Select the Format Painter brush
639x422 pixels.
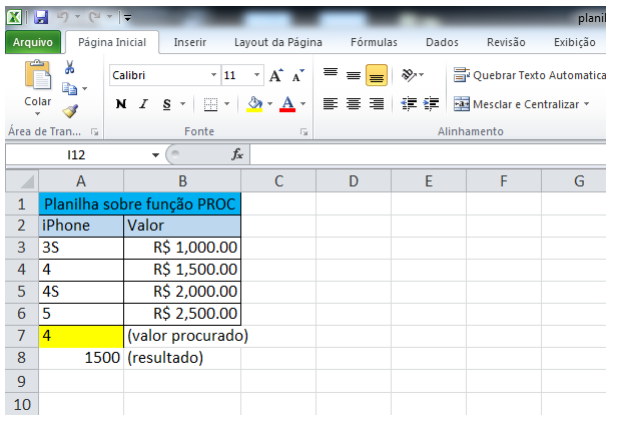tap(70, 111)
